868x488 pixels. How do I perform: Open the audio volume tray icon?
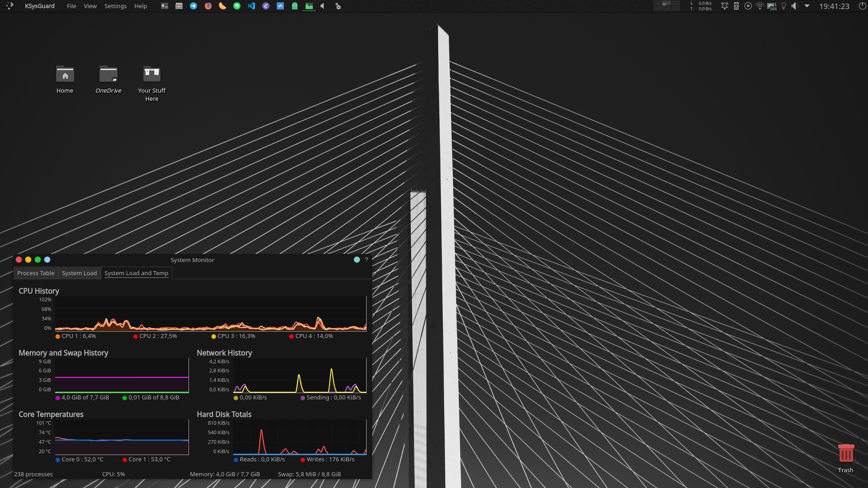click(x=795, y=6)
